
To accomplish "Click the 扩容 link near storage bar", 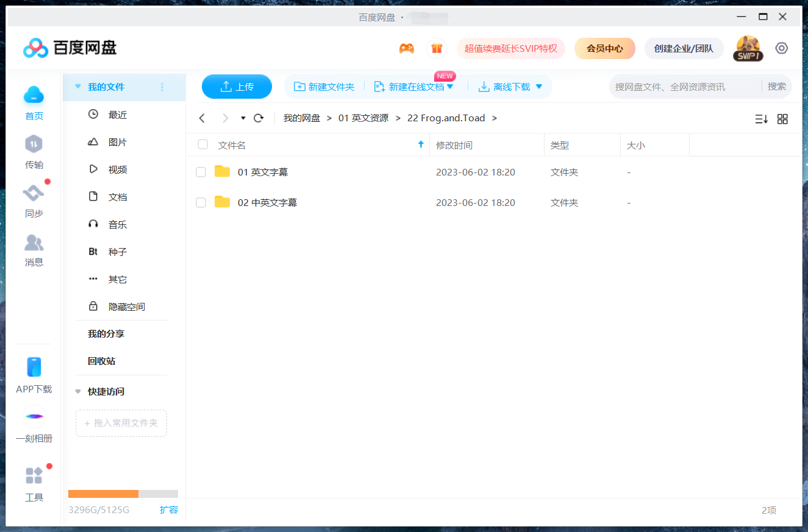I will point(169,509).
